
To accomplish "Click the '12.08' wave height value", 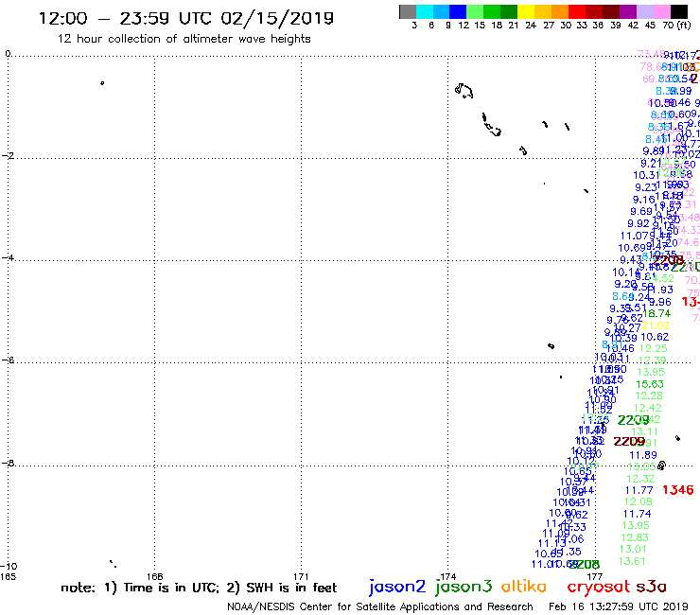I will click(638, 502).
